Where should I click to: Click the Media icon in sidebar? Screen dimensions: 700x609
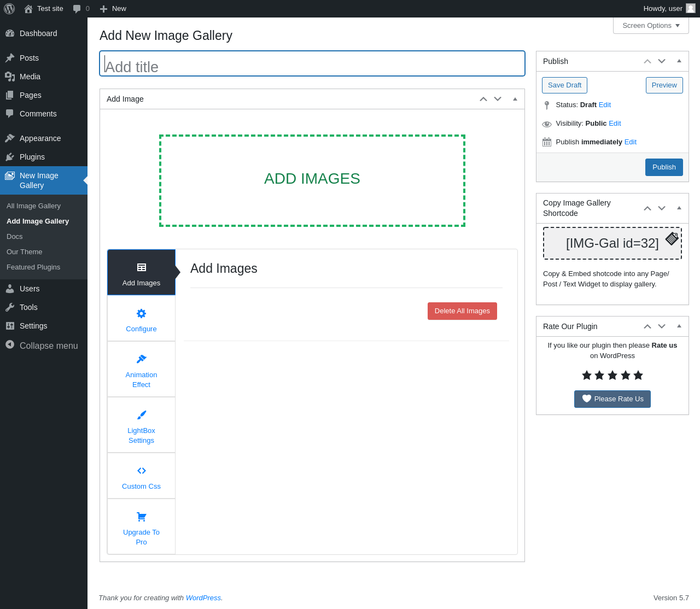[x=10, y=77]
